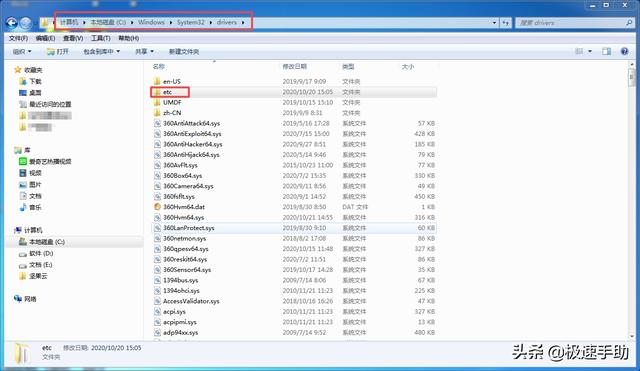The image size is (640, 371).
Task: Expand the address bar history dropdown
Action: point(494,23)
